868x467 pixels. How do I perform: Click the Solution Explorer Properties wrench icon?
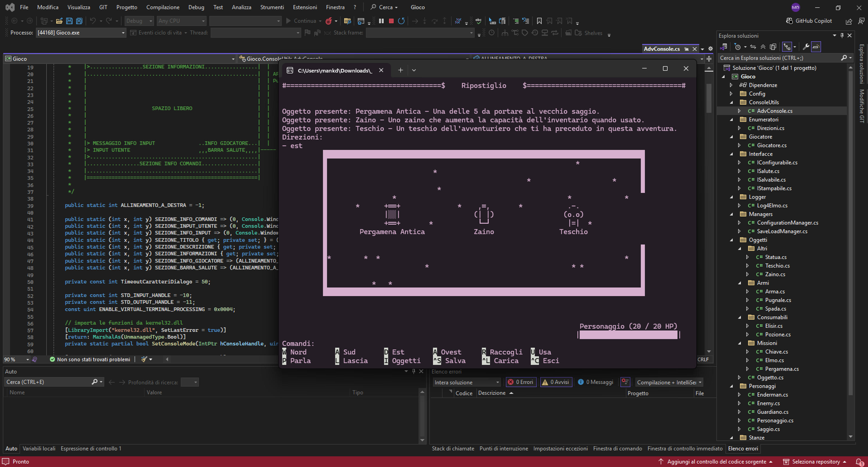click(806, 47)
